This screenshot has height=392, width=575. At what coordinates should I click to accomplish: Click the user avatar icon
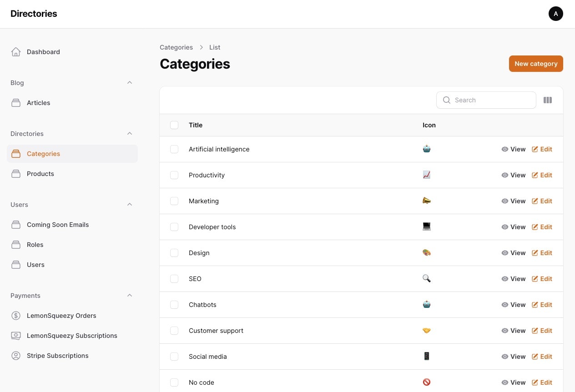tap(555, 14)
